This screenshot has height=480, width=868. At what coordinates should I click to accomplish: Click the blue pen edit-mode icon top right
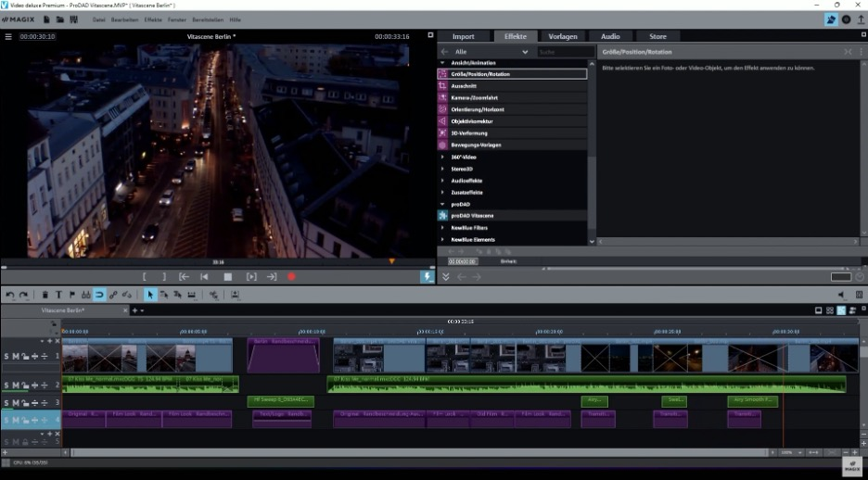831,19
